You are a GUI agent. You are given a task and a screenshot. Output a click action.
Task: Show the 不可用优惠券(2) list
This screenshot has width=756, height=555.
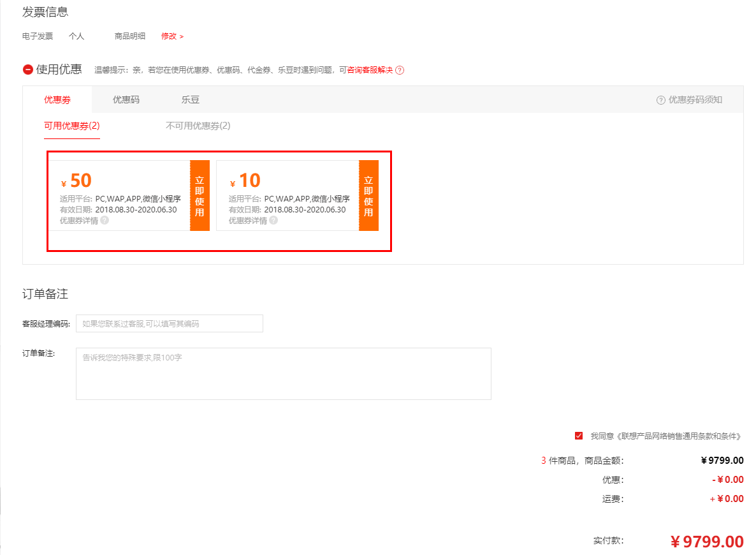pyautogui.click(x=198, y=126)
